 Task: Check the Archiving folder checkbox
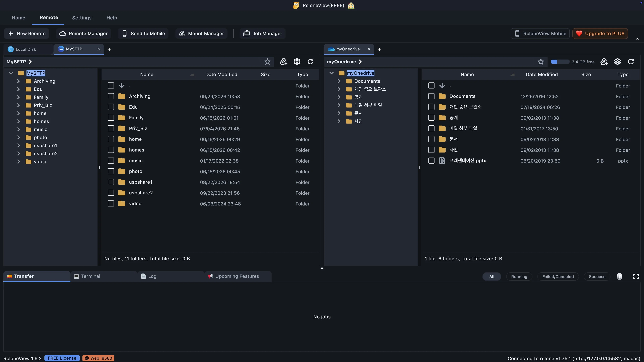(x=111, y=96)
